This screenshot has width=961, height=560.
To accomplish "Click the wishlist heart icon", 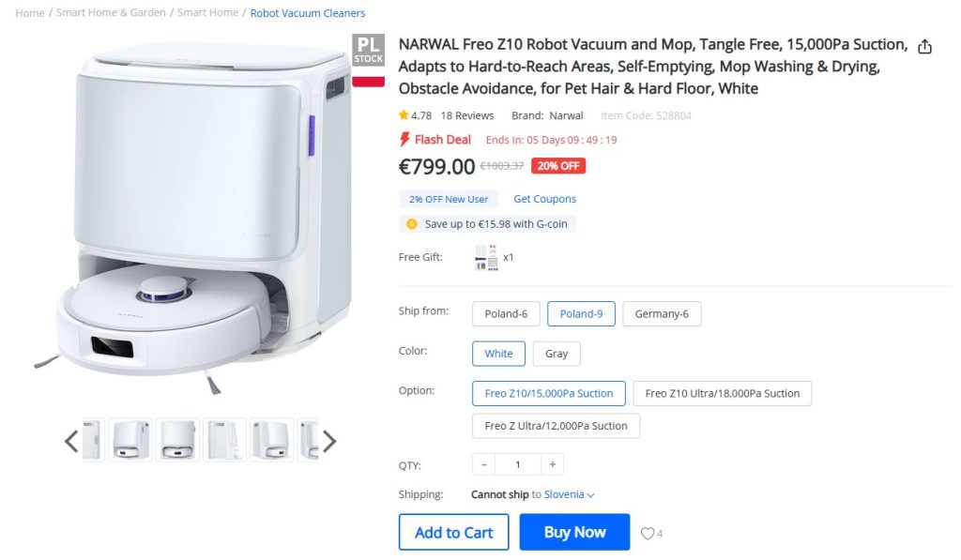I will coord(647,534).
